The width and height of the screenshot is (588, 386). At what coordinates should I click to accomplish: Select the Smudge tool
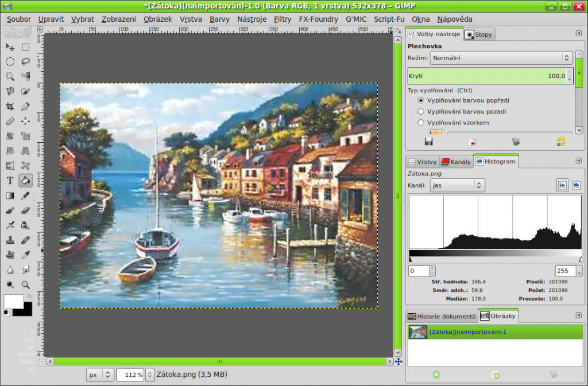(x=25, y=270)
